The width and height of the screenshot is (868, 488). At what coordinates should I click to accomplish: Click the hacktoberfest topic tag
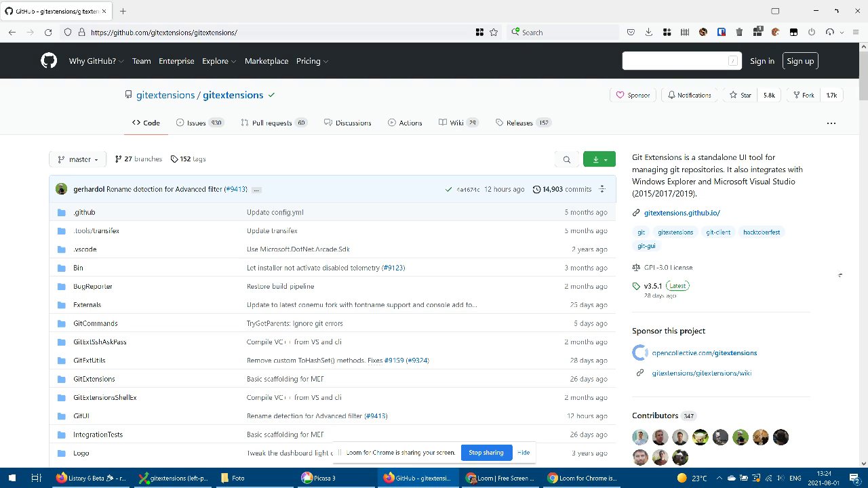[761, 232]
